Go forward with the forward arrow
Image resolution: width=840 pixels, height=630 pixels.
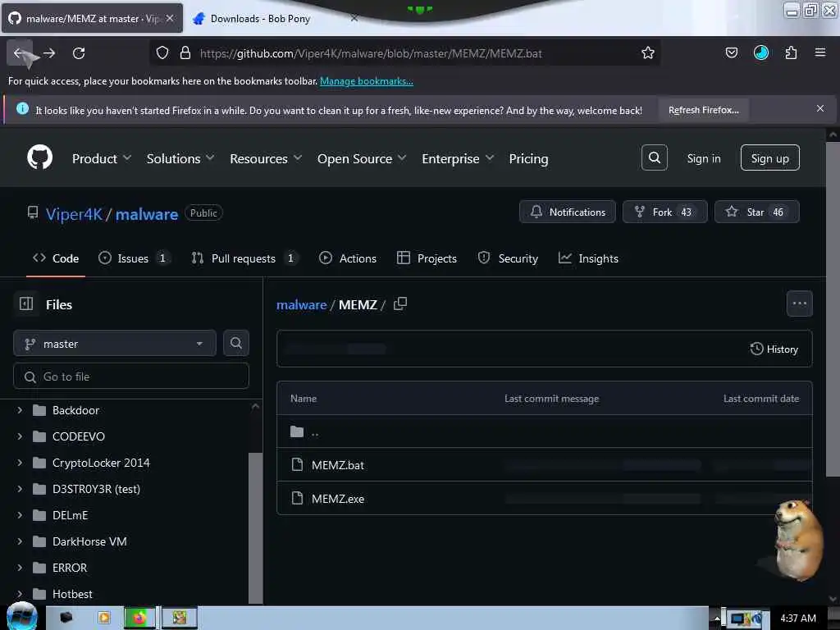tap(49, 53)
